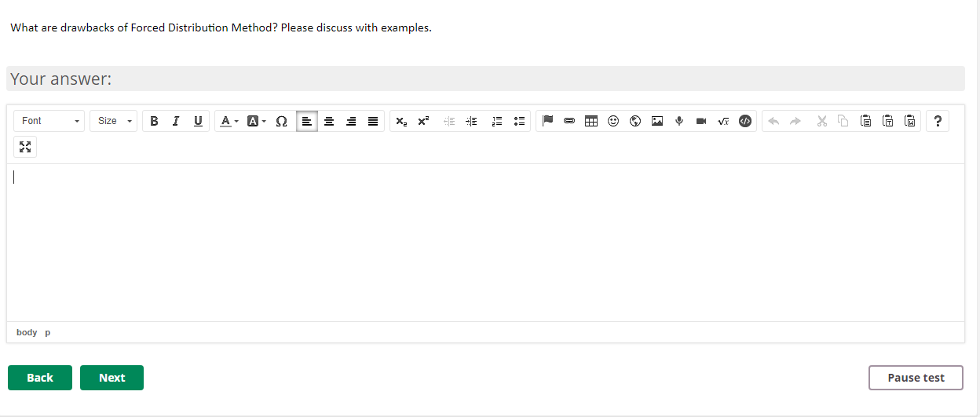Select the p element path
980x417 pixels.
coord(47,333)
